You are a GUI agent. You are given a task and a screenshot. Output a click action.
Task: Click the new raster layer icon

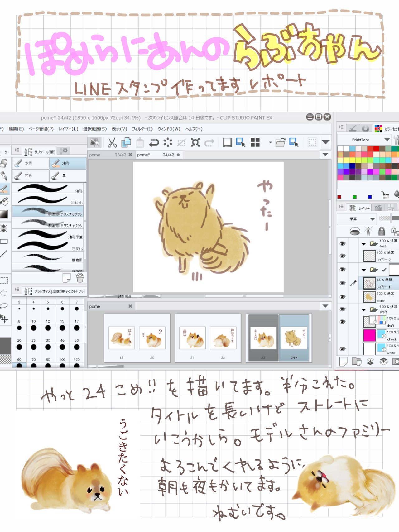(343, 362)
